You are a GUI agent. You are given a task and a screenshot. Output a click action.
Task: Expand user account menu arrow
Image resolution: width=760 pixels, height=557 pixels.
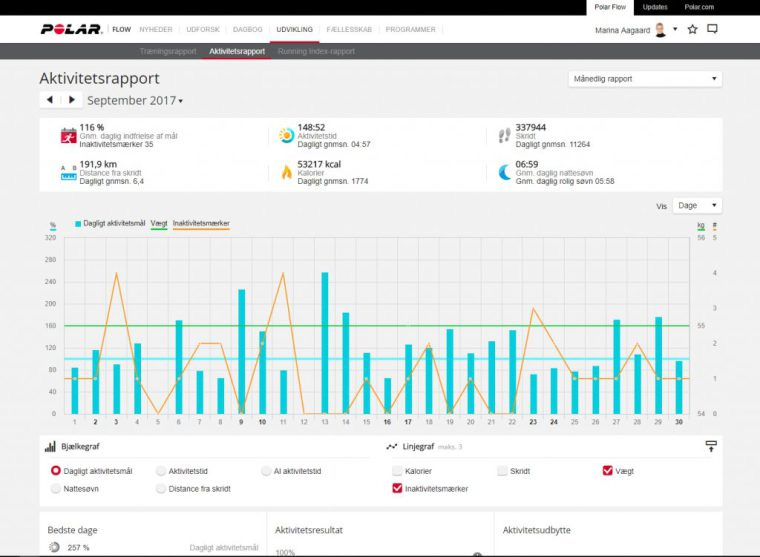point(675,29)
